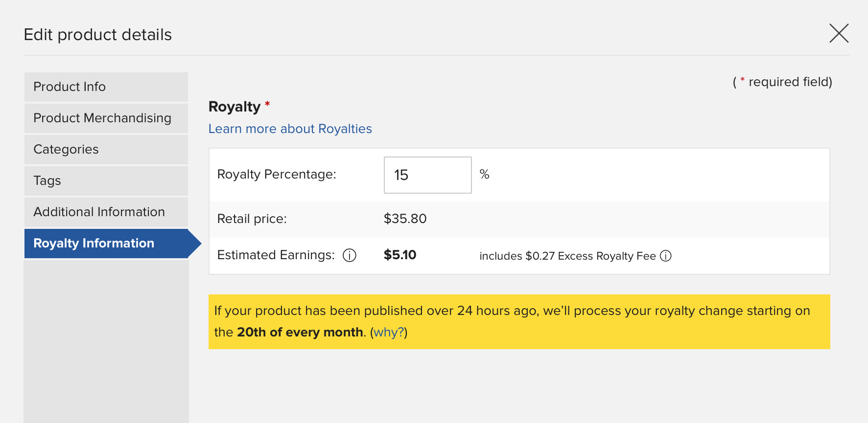This screenshot has width=868, height=423.
Task: Select the highlighted Royalty Information tab
Action: coord(106,244)
